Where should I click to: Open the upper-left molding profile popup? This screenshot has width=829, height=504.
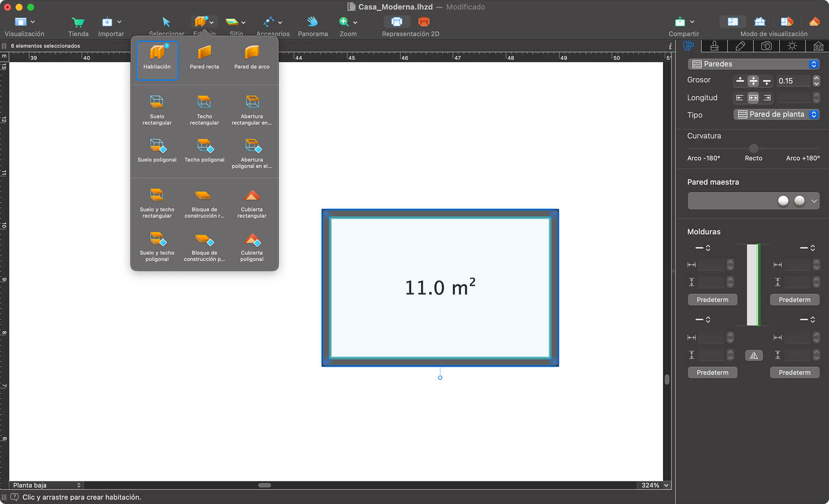(703, 248)
